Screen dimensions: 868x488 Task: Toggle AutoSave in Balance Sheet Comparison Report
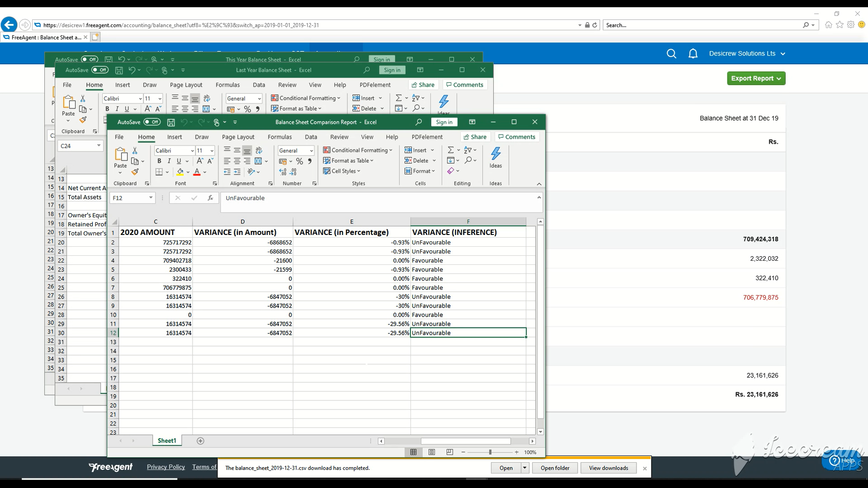pos(152,122)
